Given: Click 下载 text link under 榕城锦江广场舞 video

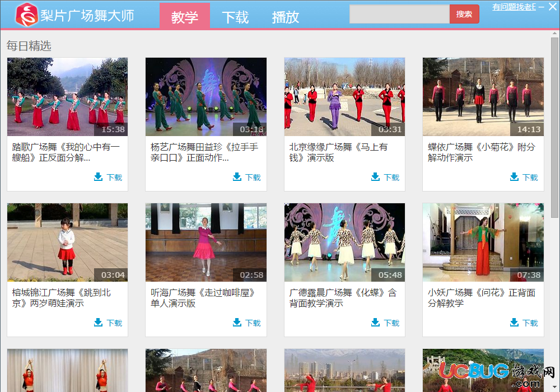Looking at the screenshot, I should tap(114, 323).
